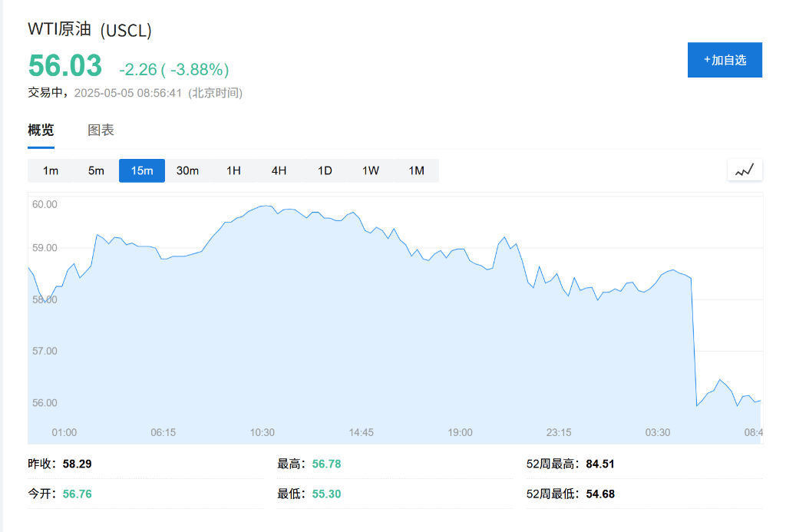
Task: Switch to the 1H interval
Action: [x=233, y=170]
